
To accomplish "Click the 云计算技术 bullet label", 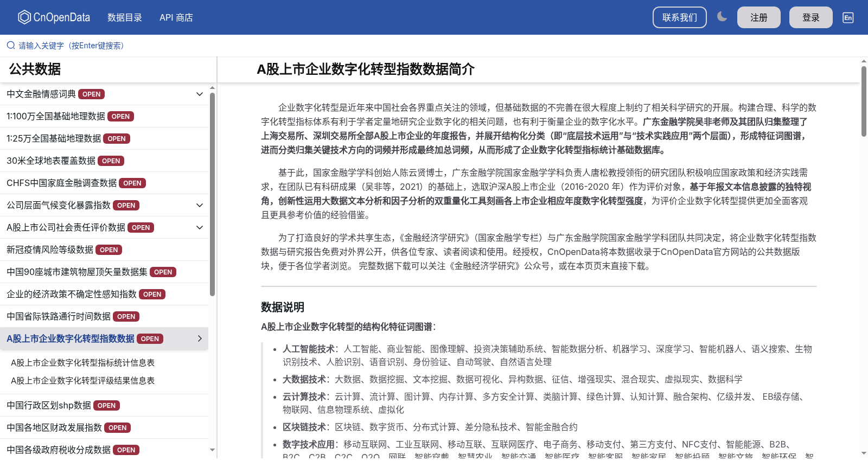I will pyautogui.click(x=304, y=396).
